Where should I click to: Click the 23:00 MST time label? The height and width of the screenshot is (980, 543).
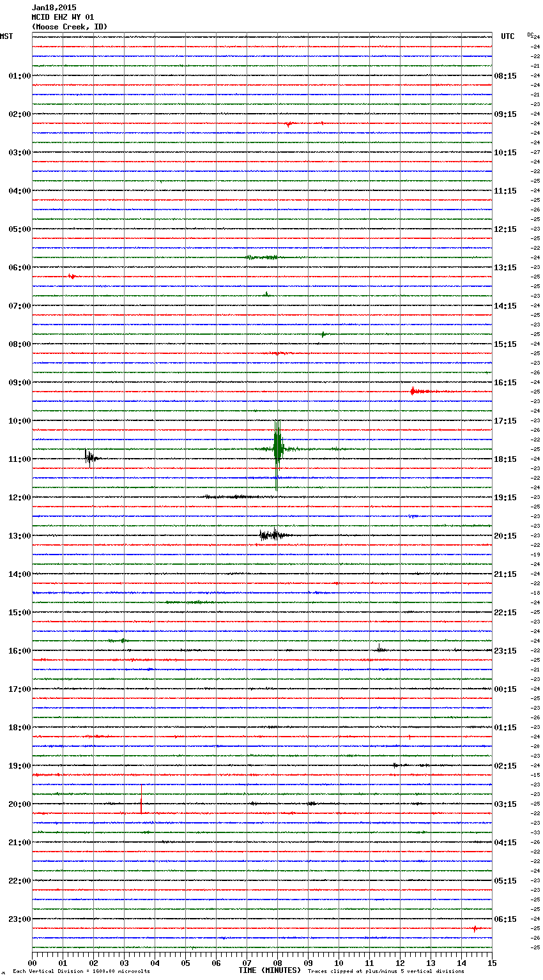click(19, 919)
